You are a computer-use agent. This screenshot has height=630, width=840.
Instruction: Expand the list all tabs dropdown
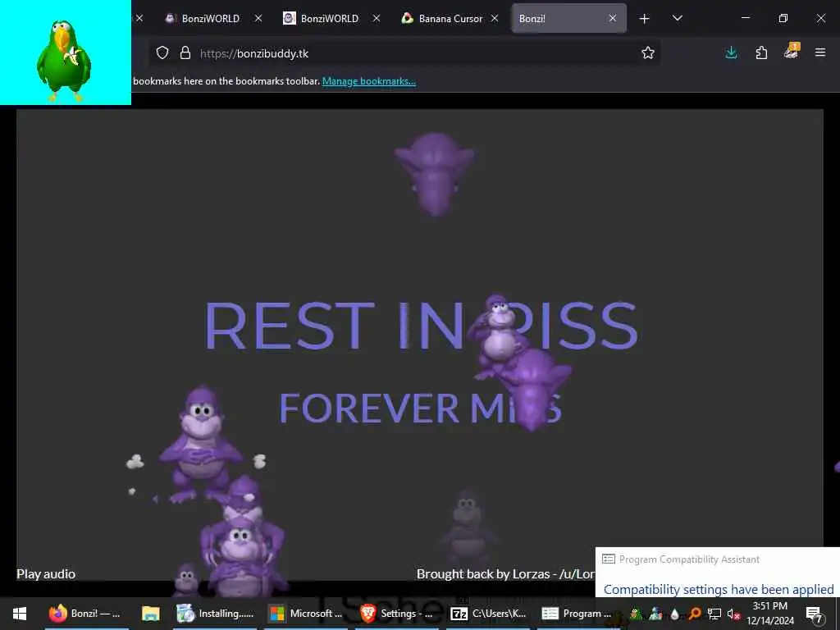677,18
